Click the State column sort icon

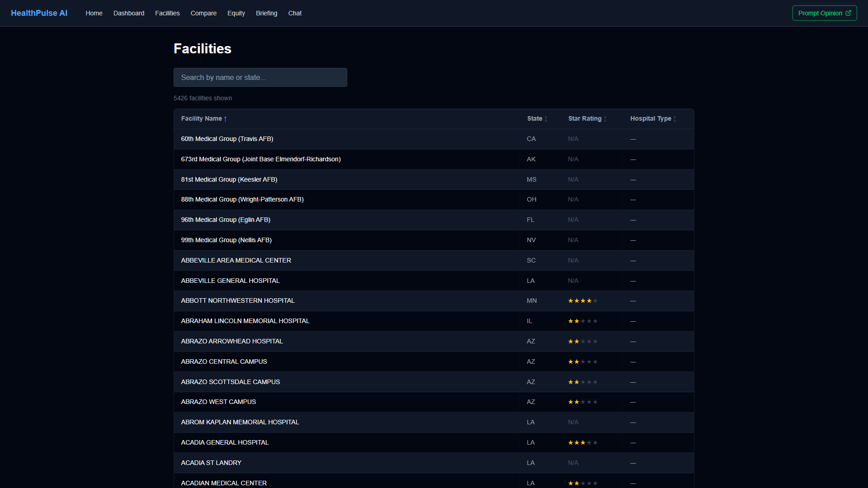point(546,119)
